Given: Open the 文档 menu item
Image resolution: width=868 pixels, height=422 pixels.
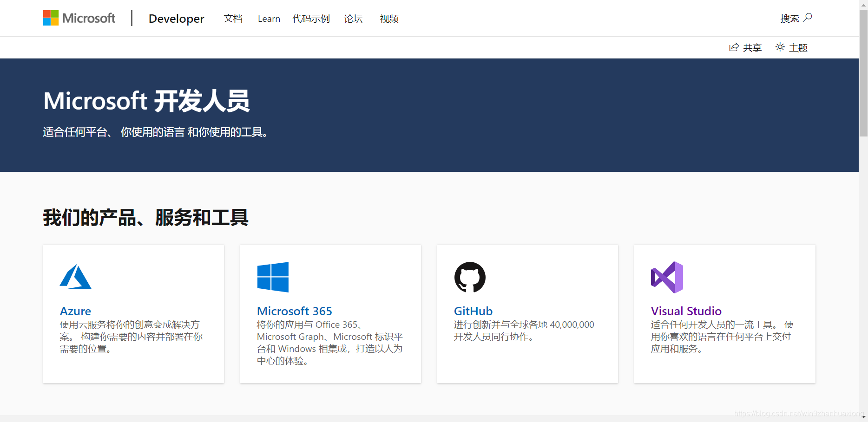Looking at the screenshot, I should pos(233,19).
